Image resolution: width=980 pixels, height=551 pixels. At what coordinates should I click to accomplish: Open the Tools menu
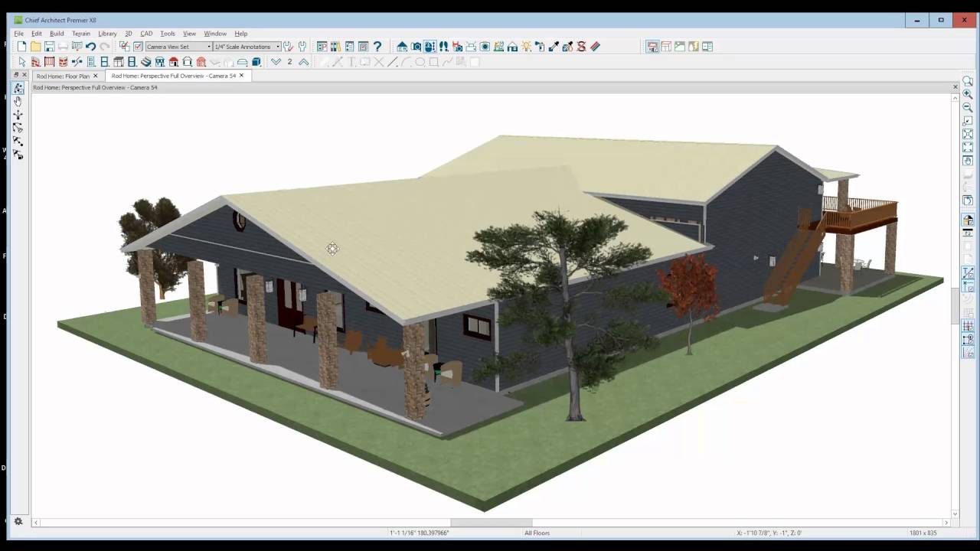pyautogui.click(x=168, y=34)
